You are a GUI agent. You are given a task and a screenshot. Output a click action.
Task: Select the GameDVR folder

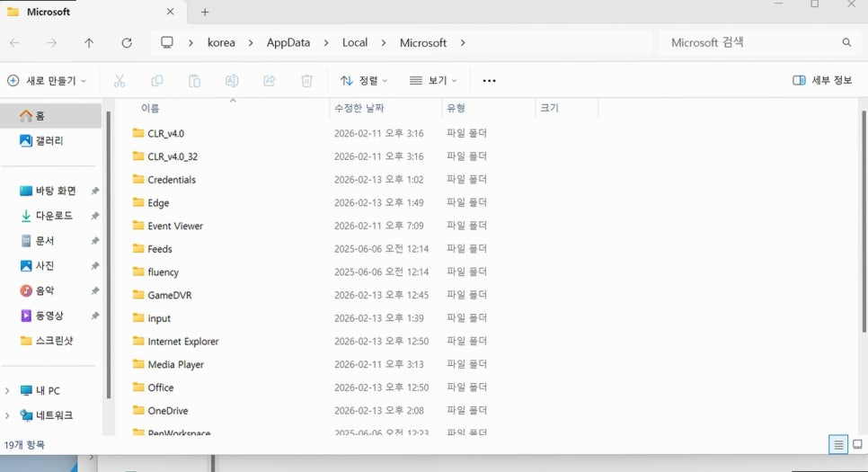coord(170,295)
